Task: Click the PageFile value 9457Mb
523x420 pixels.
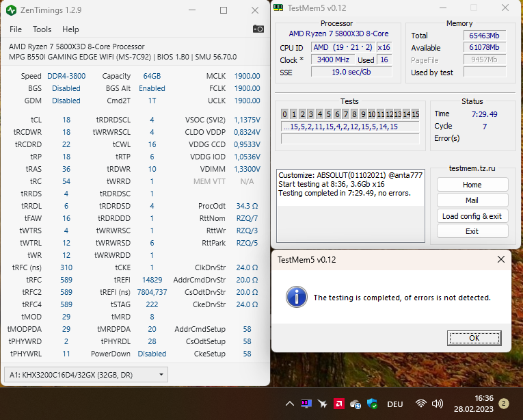Action: pyautogui.click(x=484, y=60)
